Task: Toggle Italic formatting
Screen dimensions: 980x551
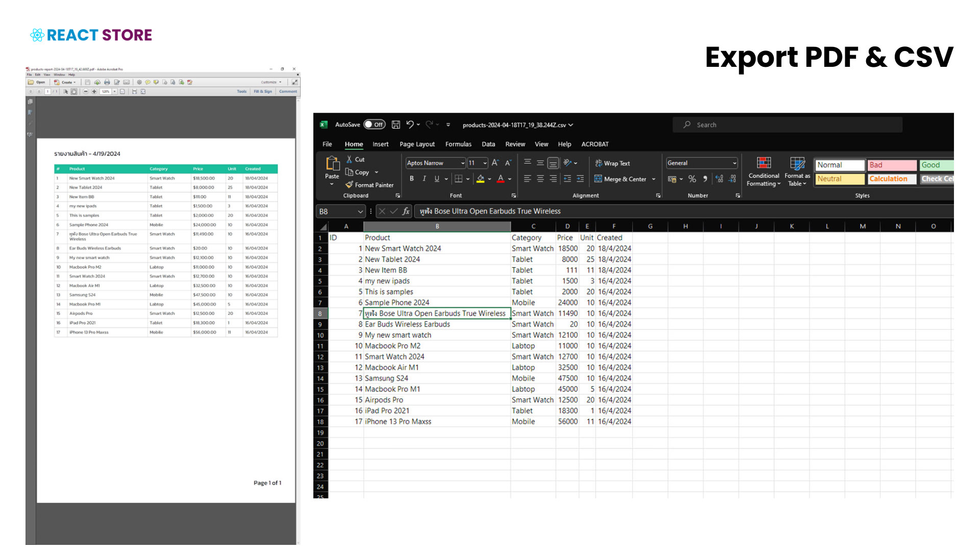Action: 424,179
